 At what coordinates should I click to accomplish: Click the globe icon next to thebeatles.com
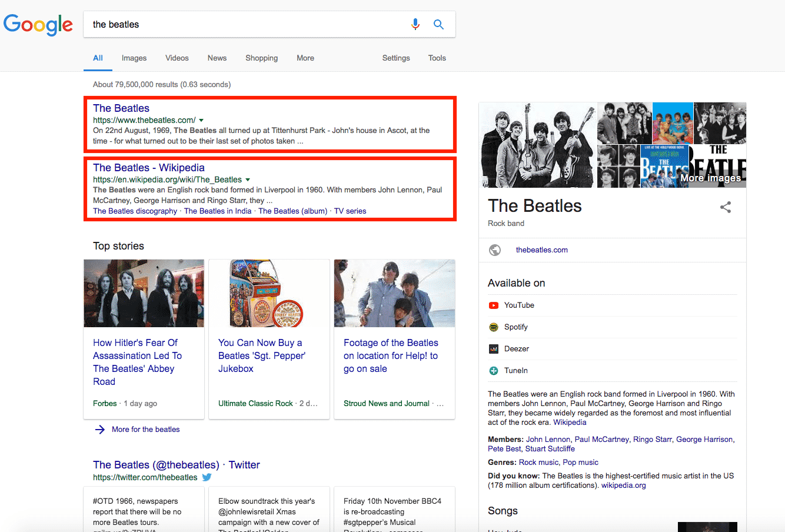pyautogui.click(x=495, y=250)
